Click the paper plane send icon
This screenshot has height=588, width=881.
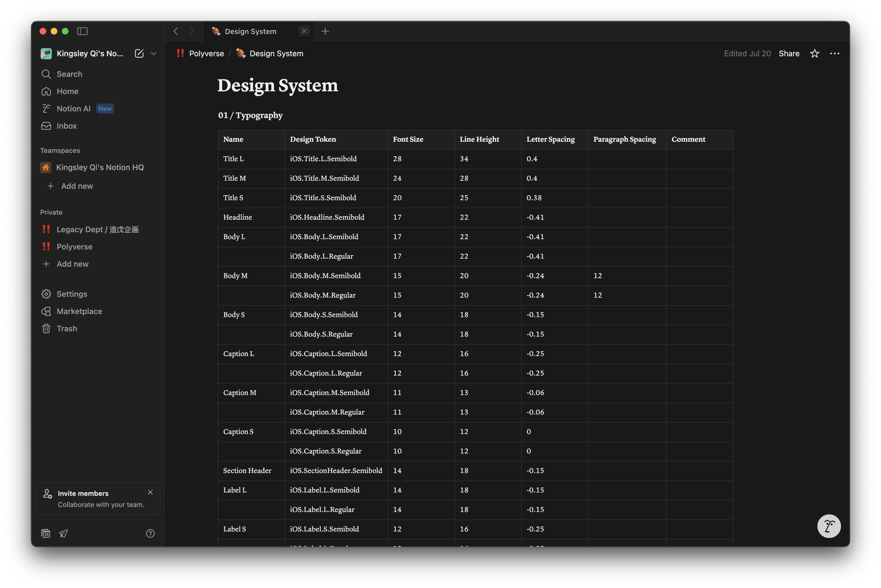coord(63,533)
